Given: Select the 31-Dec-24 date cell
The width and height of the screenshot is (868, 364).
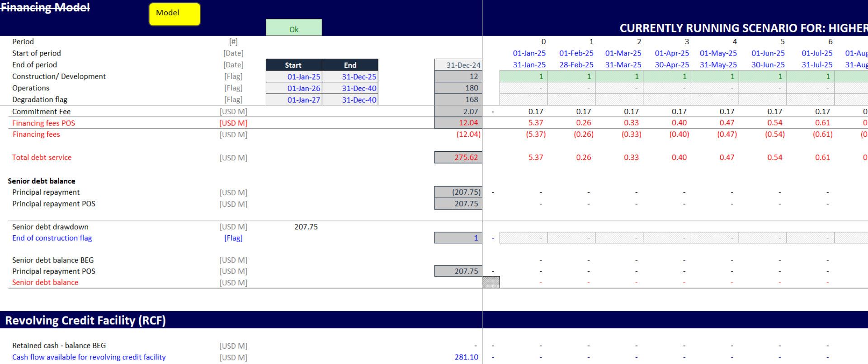Looking at the screenshot, I should click(458, 65).
